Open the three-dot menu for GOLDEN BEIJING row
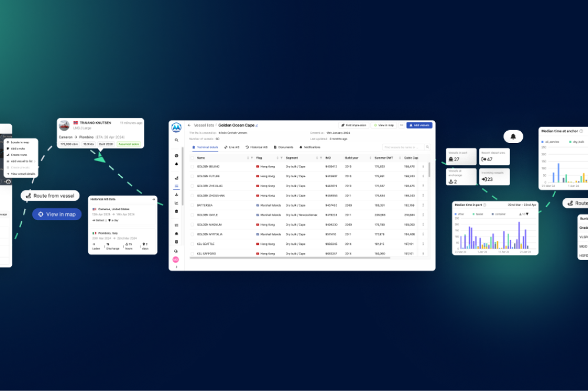 [x=423, y=167]
